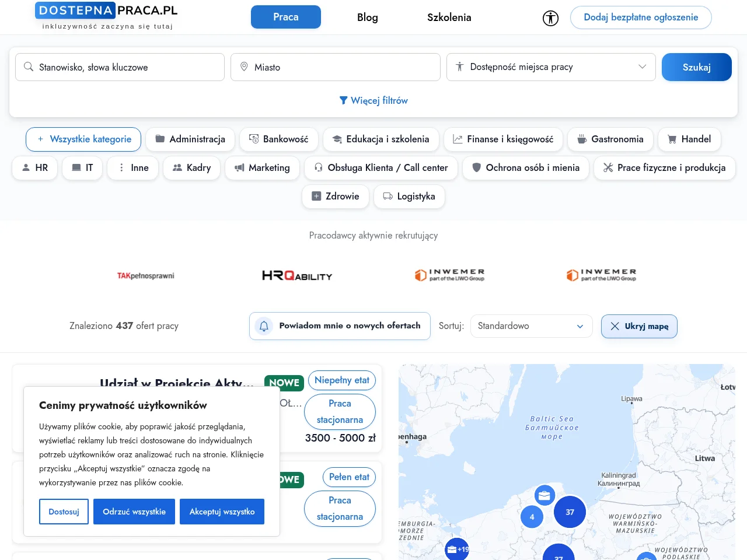Click the magnifier icon in keyword field
This screenshot has width=747, height=560.
point(28,67)
